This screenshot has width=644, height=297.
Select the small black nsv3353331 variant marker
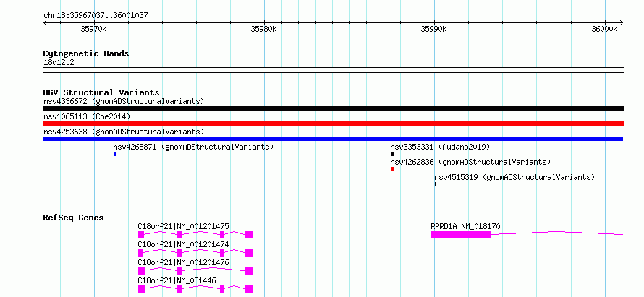[392, 154]
